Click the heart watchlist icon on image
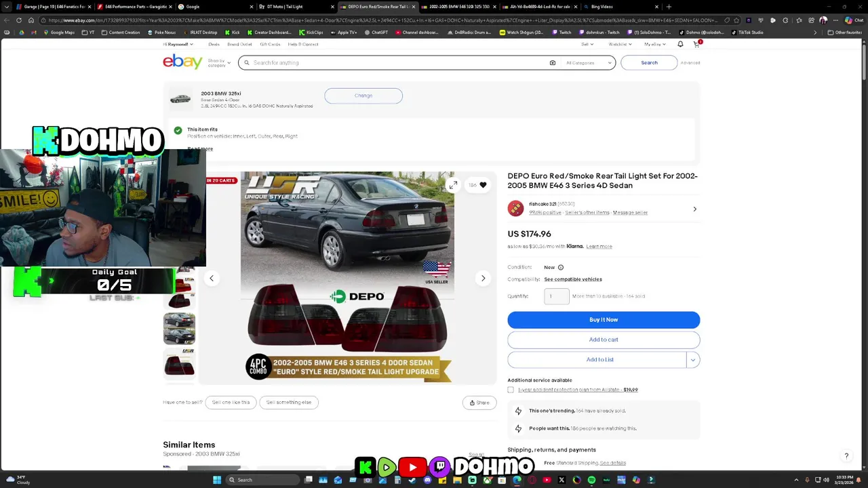 (x=483, y=185)
